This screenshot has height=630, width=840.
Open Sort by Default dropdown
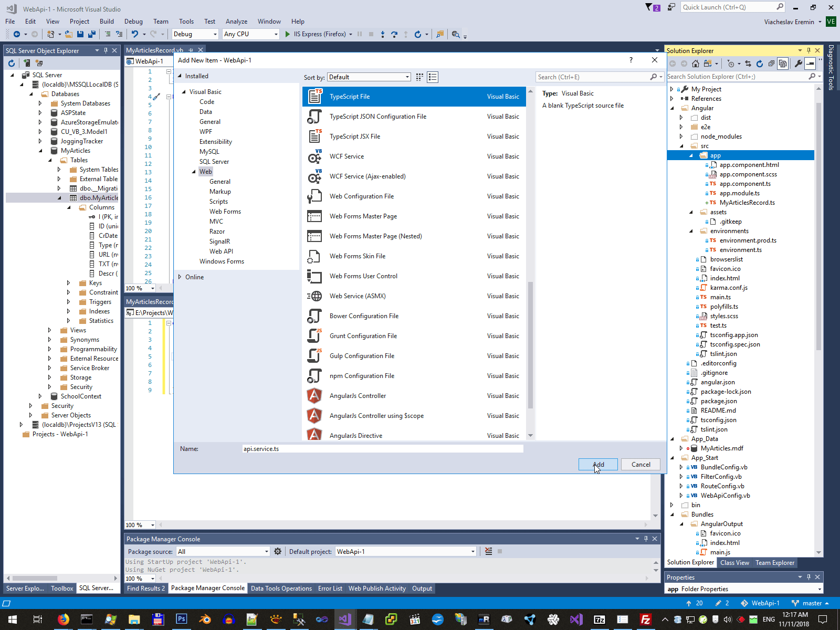click(369, 77)
